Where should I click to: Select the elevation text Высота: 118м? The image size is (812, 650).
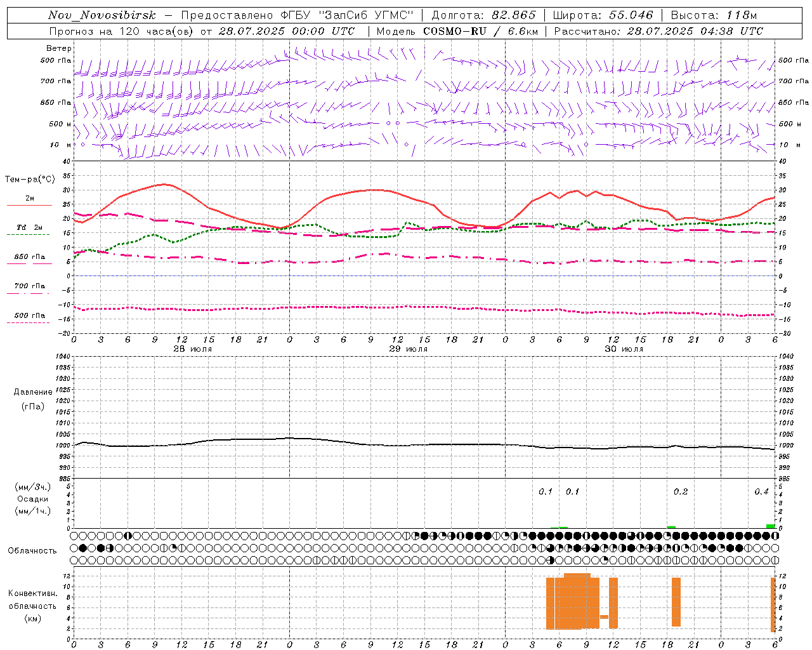click(714, 15)
